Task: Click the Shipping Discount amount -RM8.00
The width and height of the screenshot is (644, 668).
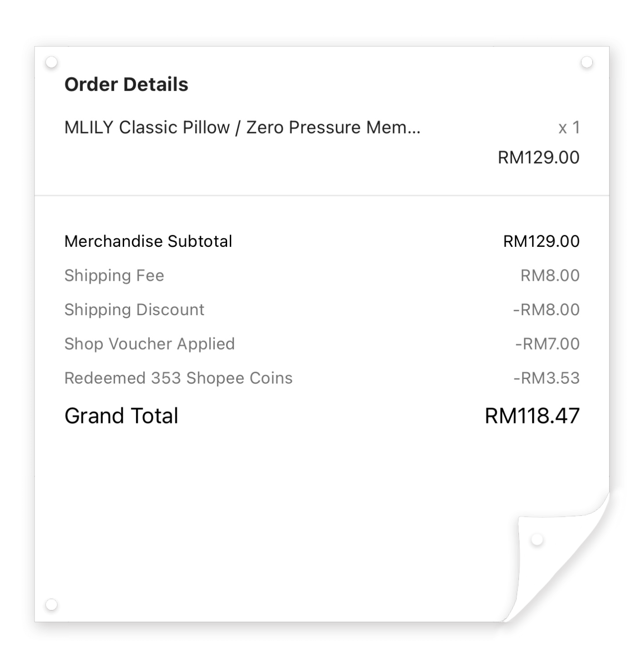Action: point(546,310)
